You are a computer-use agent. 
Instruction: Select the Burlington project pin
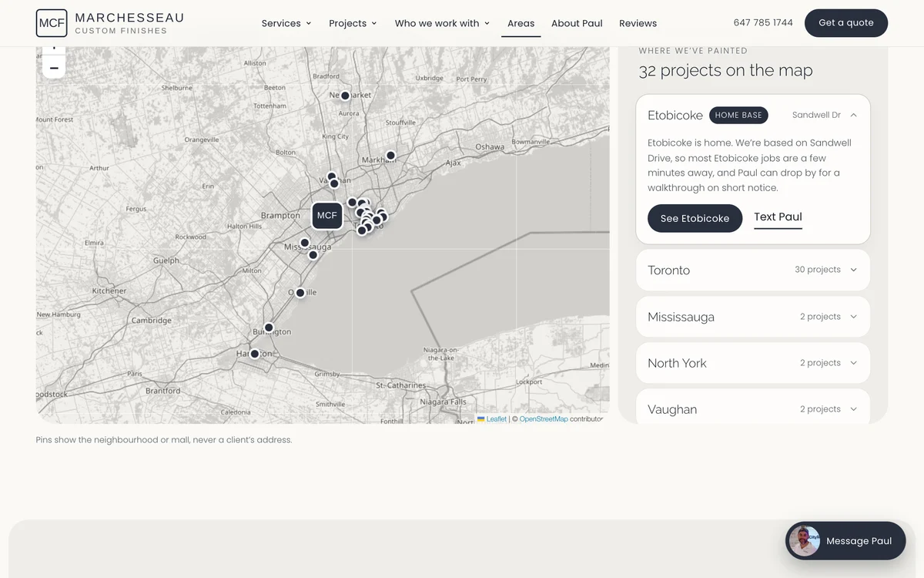tap(269, 328)
